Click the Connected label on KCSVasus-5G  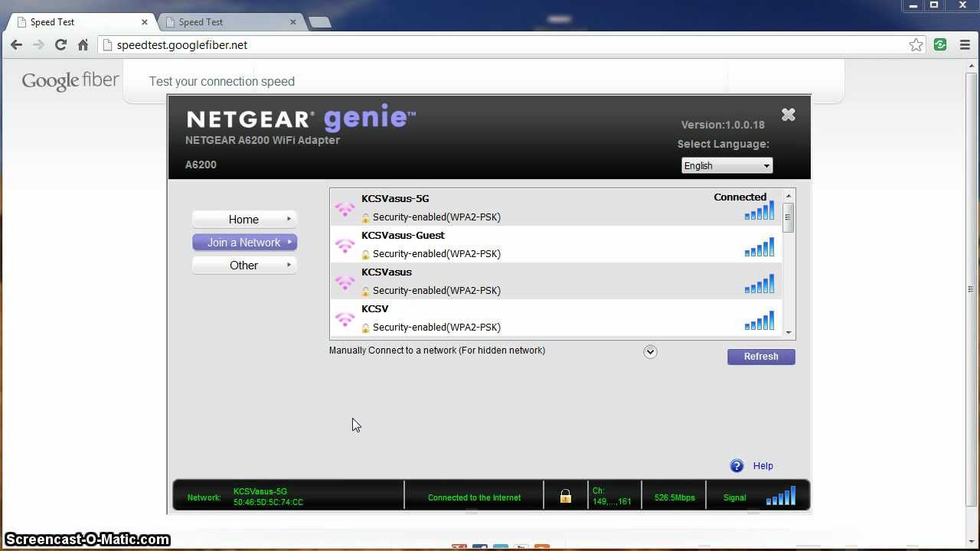tap(740, 197)
